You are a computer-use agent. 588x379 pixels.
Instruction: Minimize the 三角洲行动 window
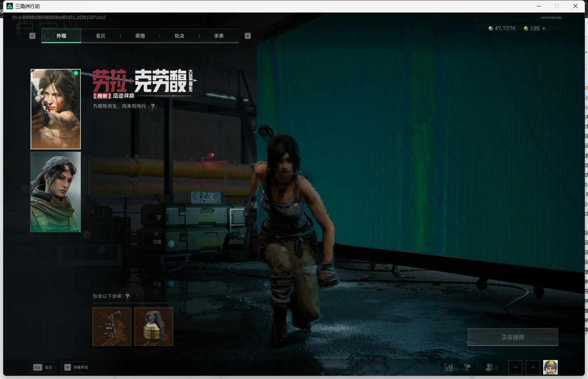(x=539, y=6)
